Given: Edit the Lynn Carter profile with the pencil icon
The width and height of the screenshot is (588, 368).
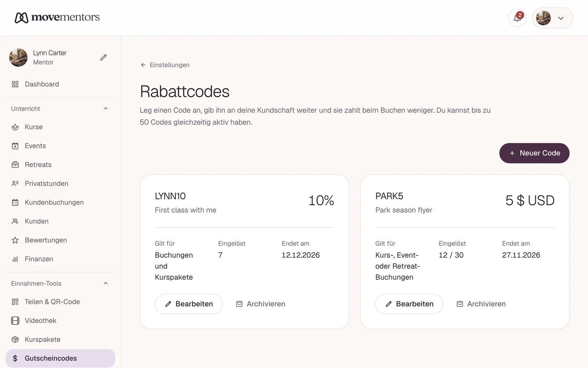Looking at the screenshot, I should pos(104,57).
